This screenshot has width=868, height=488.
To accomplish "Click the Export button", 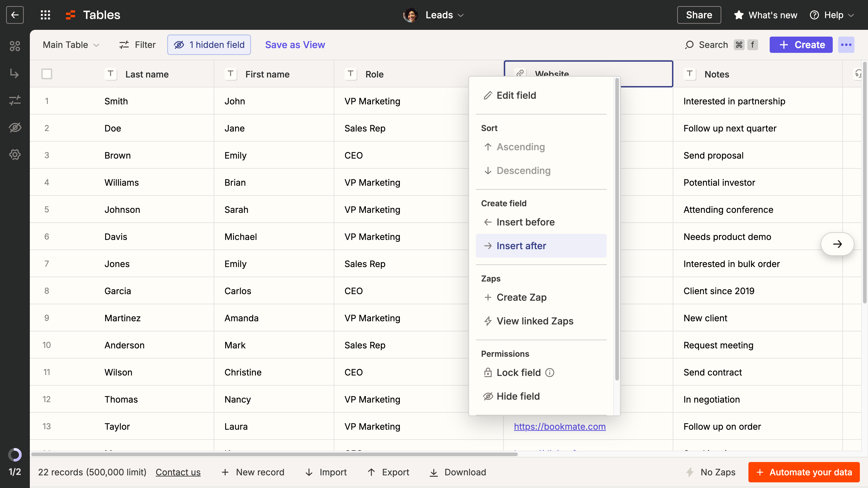I will 388,472.
